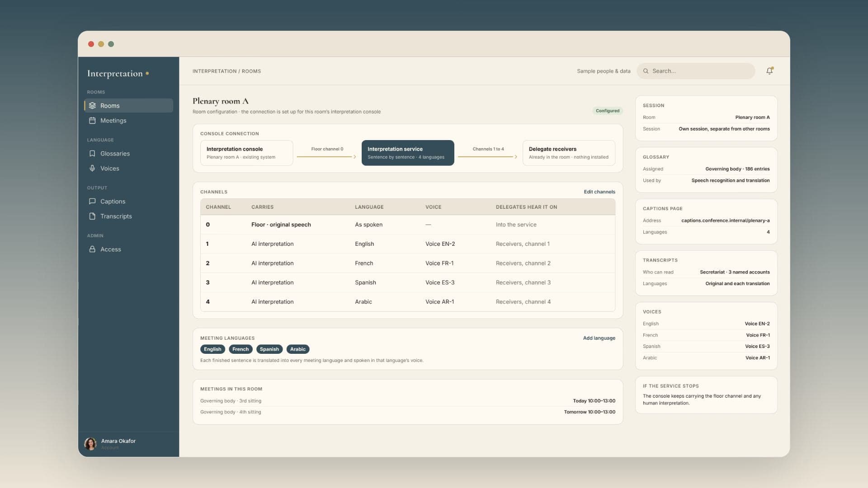Select the Interpretation console card
Image resolution: width=868 pixels, height=488 pixels.
(246, 153)
